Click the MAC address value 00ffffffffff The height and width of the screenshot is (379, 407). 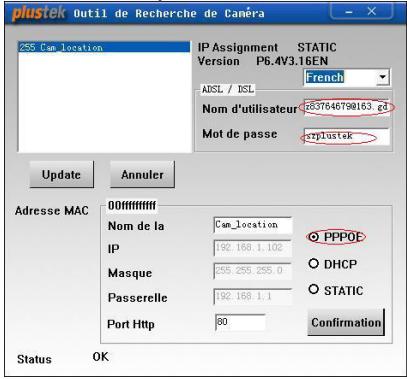pyautogui.click(x=132, y=206)
